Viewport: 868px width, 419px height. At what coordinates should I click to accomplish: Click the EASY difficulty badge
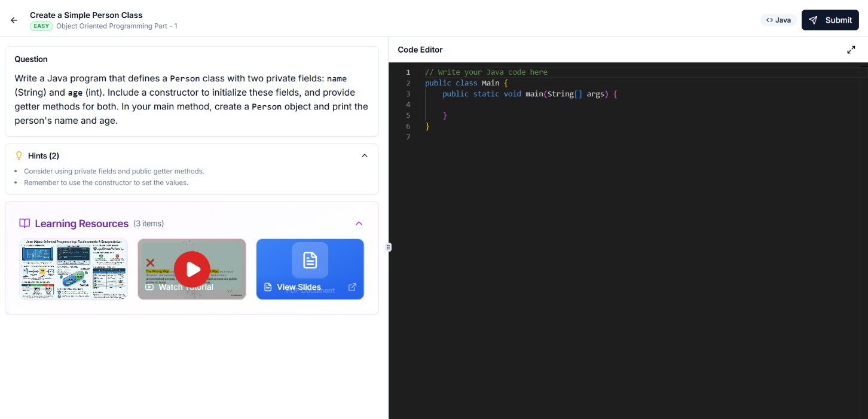[41, 26]
